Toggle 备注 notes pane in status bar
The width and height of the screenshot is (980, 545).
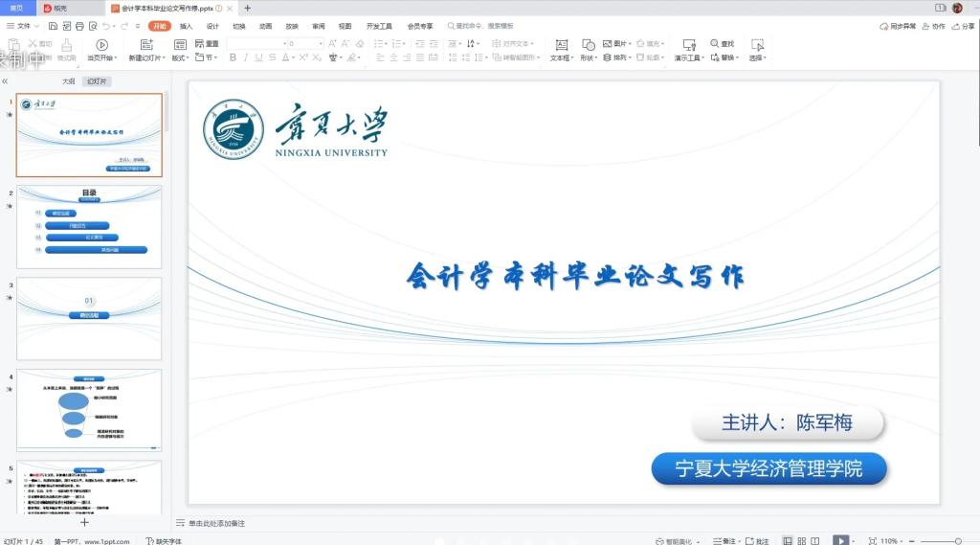(724, 540)
